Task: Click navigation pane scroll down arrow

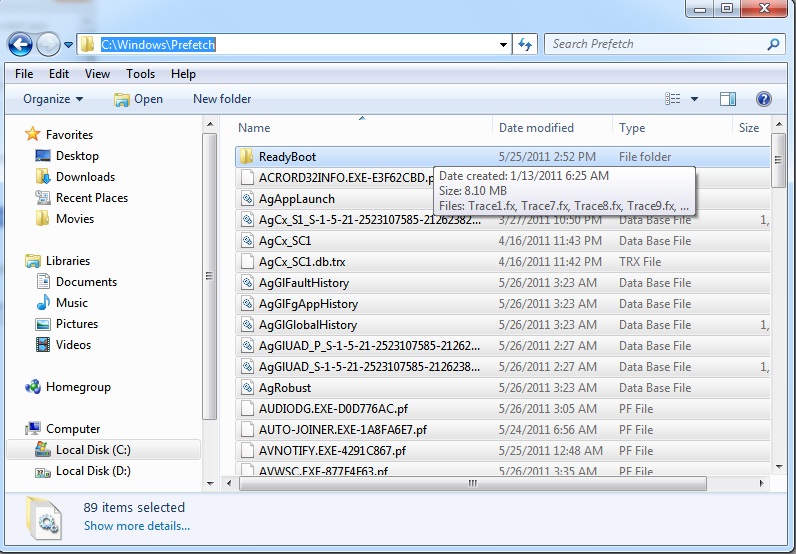Action: (x=210, y=484)
